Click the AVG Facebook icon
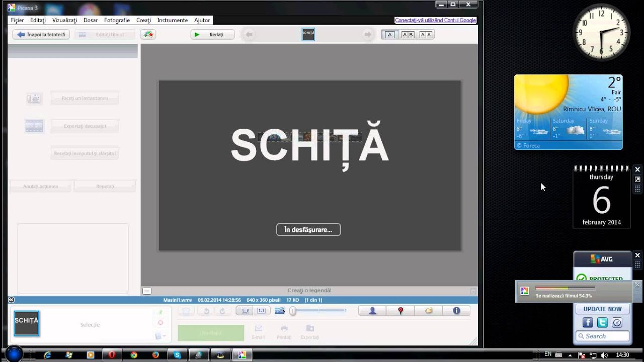The image size is (644, 362). [587, 323]
